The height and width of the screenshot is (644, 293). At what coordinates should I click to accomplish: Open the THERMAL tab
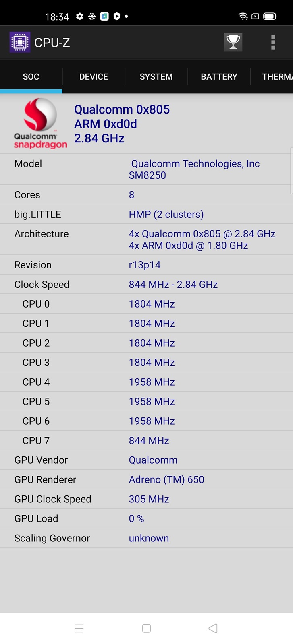coord(276,77)
